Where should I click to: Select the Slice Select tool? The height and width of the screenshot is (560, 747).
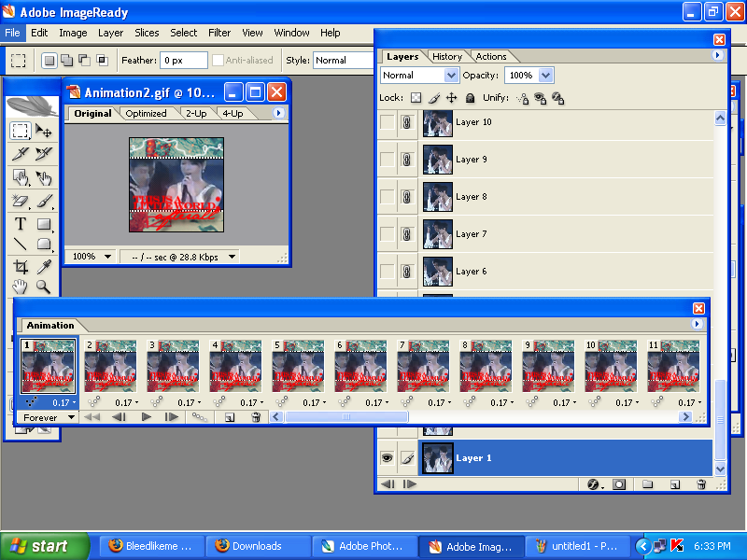coord(44,154)
